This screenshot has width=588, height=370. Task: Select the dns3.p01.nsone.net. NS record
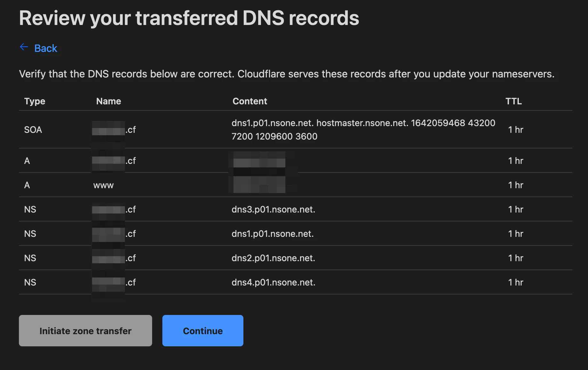273,209
